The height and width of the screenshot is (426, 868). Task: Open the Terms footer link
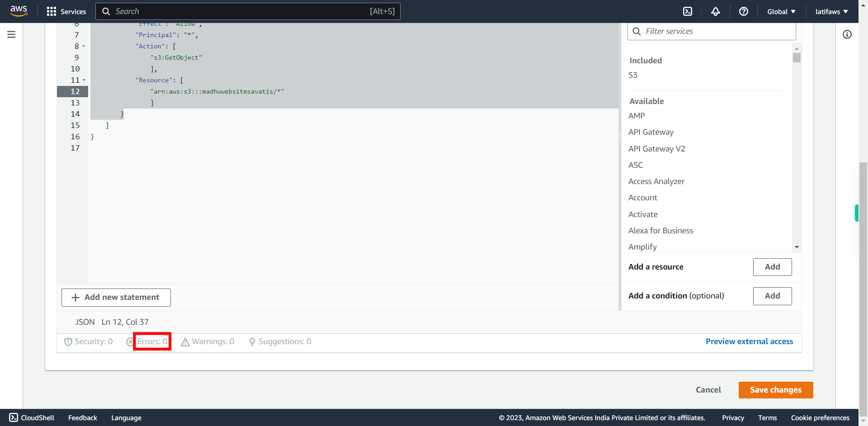point(768,418)
